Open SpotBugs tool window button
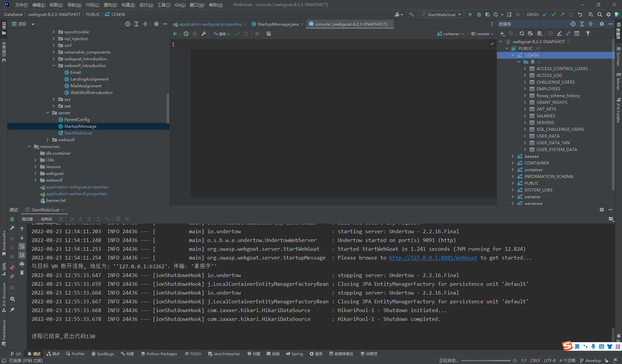Image resolution: width=622 pixels, height=364 pixels. (x=102, y=354)
